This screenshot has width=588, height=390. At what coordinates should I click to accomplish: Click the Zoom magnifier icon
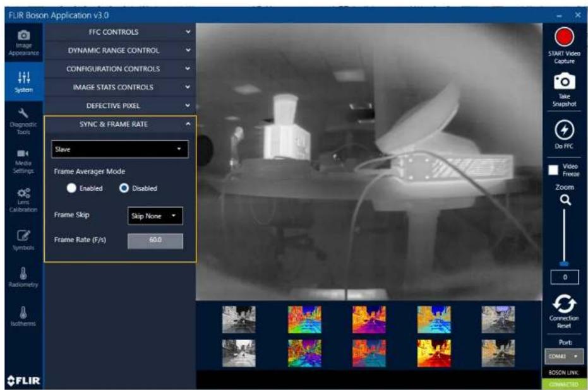coord(565,199)
